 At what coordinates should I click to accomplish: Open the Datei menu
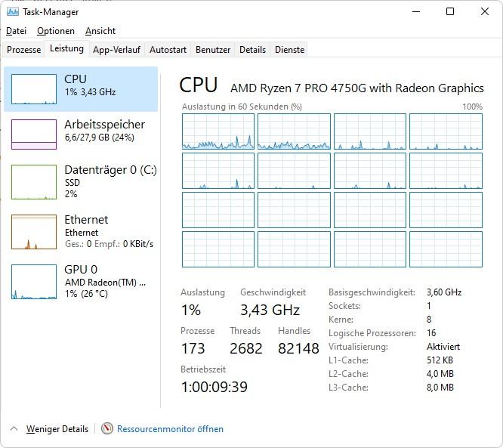coord(16,31)
